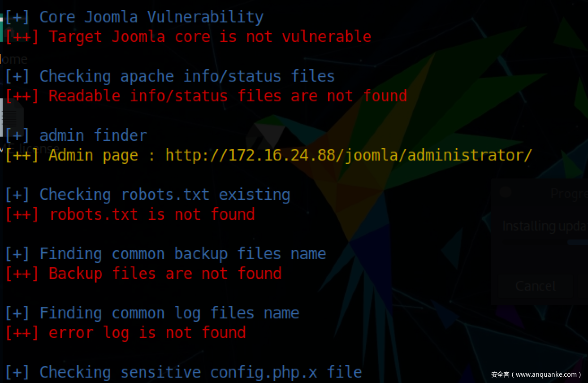Click the "Checking robots.txt existing" line
The height and width of the screenshot is (383, 588).
point(147,195)
